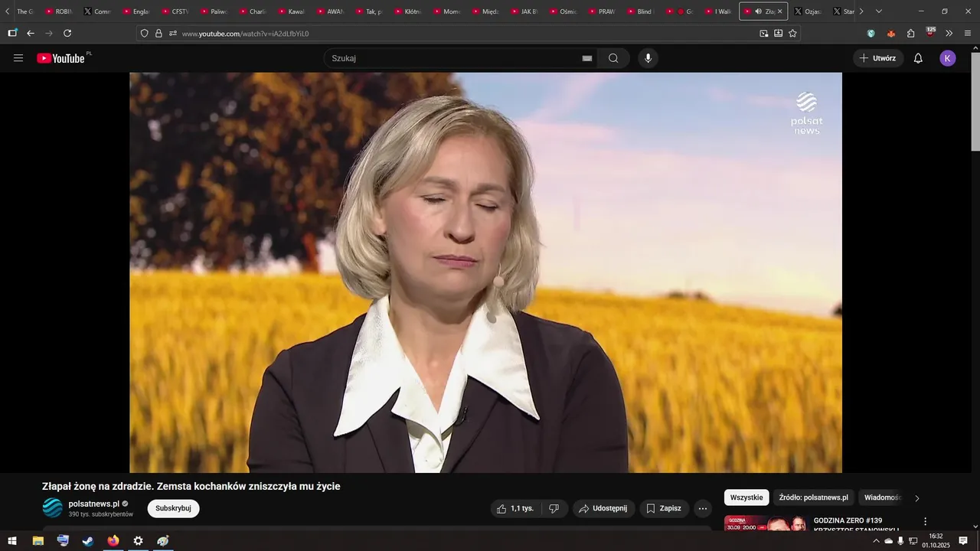The image size is (980, 551).
Task: Click the magnifier search button
Action: click(613, 58)
